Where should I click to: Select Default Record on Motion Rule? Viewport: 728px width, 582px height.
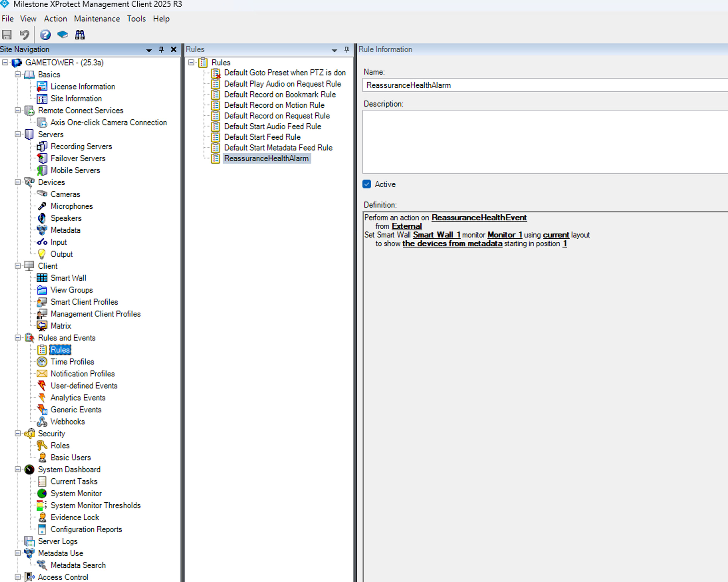tap(274, 105)
